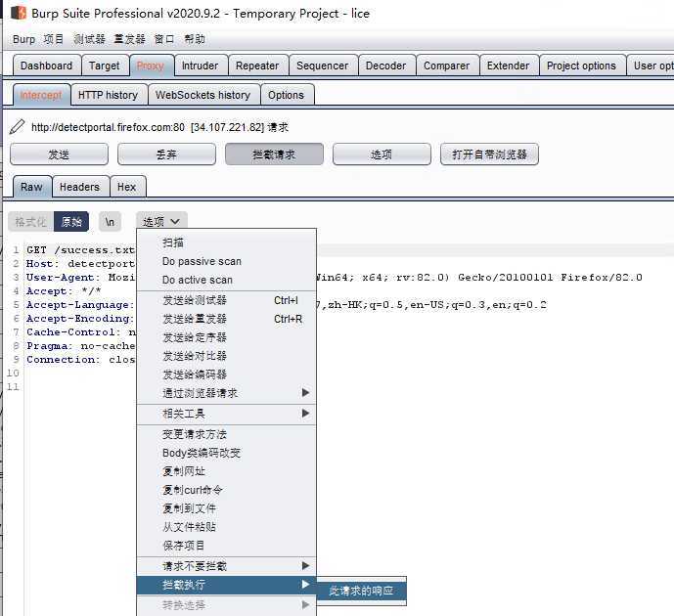Expand 相关工具 submenu
674x616 pixels.
tap(227, 414)
